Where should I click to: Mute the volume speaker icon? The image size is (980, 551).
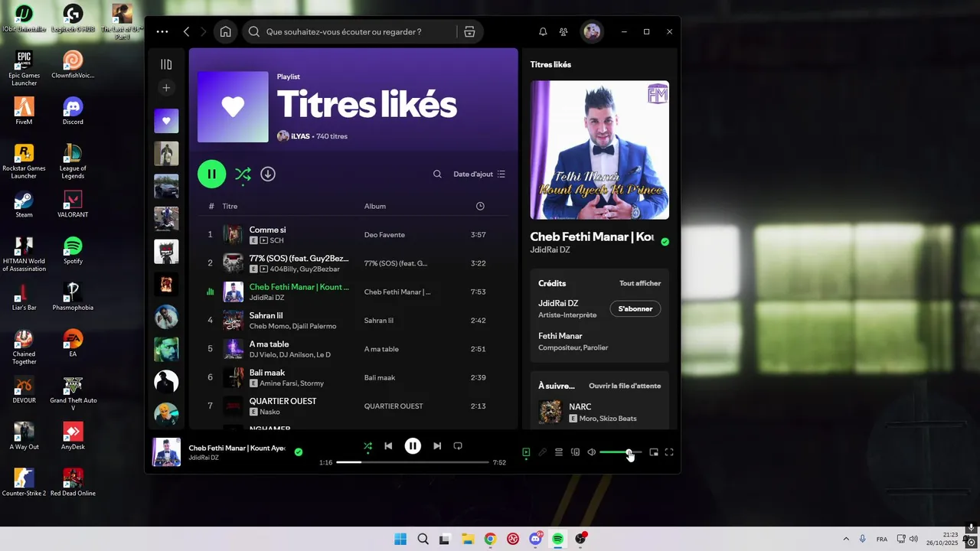click(x=591, y=452)
